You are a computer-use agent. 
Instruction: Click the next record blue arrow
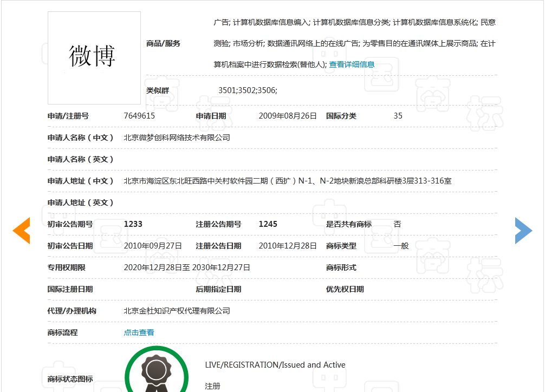click(x=523, y=230)
